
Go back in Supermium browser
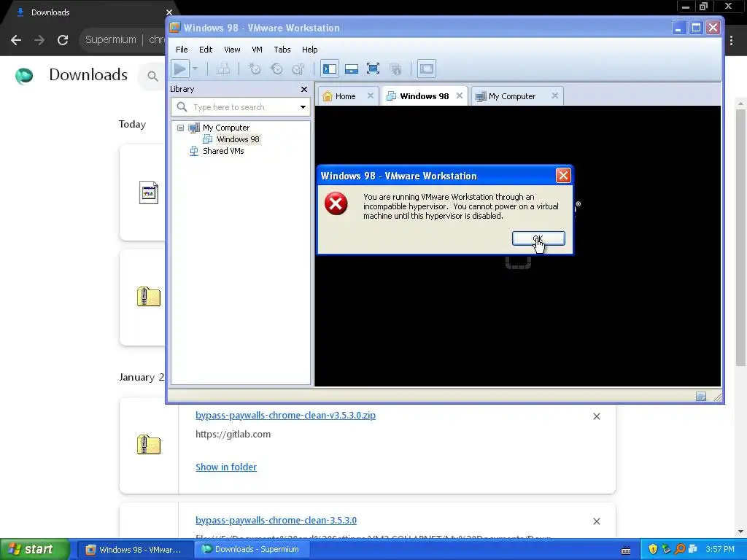point(16,40)
